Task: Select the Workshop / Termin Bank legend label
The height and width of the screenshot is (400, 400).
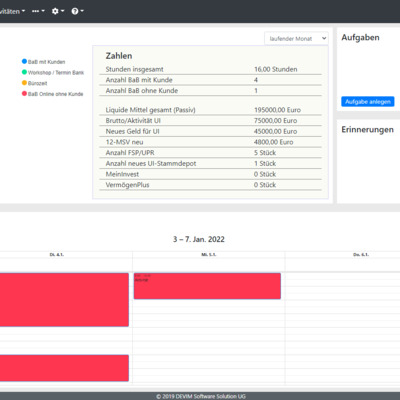Action: pyautogui.click(x=56, y=72)
